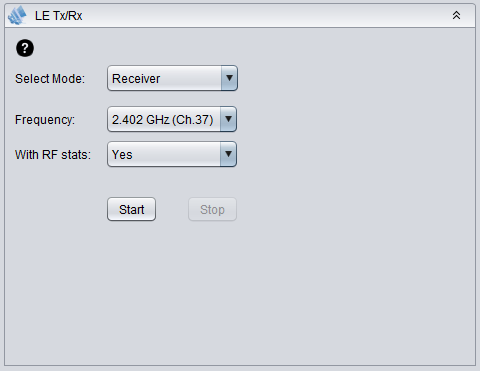Select the LE Tx/Rx panel title text

(58, 16)
